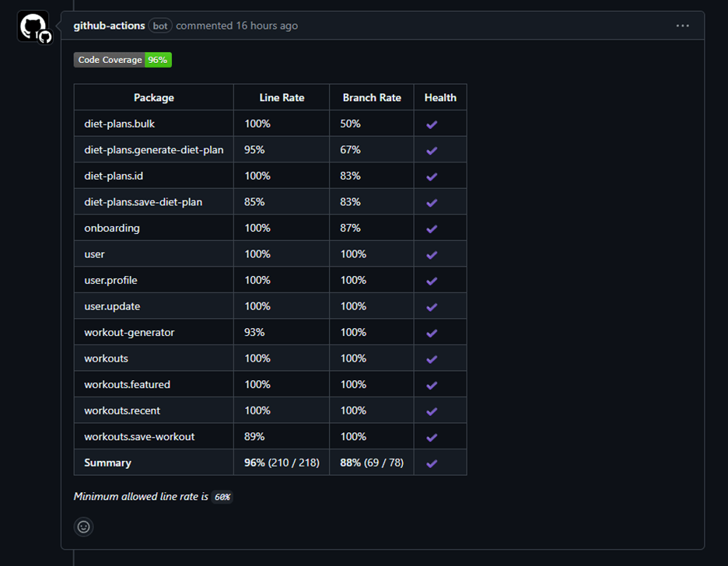
Task: Toggle the health status for user.update
Action: 439,306
